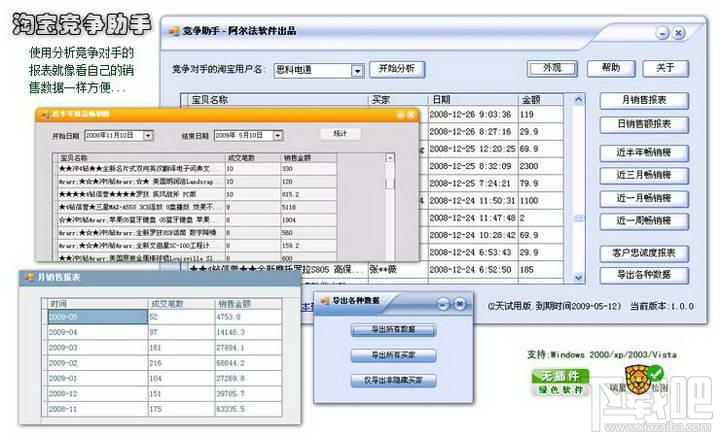This screenshot has height=437, width=720.
Task: Open the 月销售报表 report
Action: [x=644, y=100]
